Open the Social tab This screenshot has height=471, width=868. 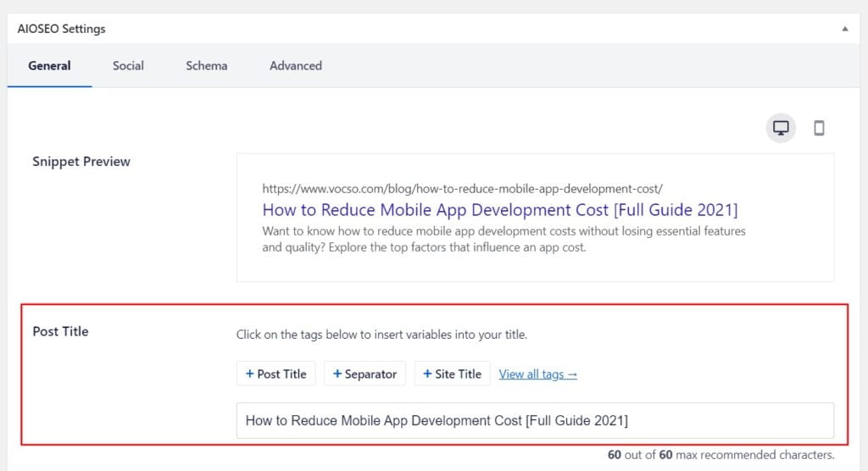click(128, 65)
